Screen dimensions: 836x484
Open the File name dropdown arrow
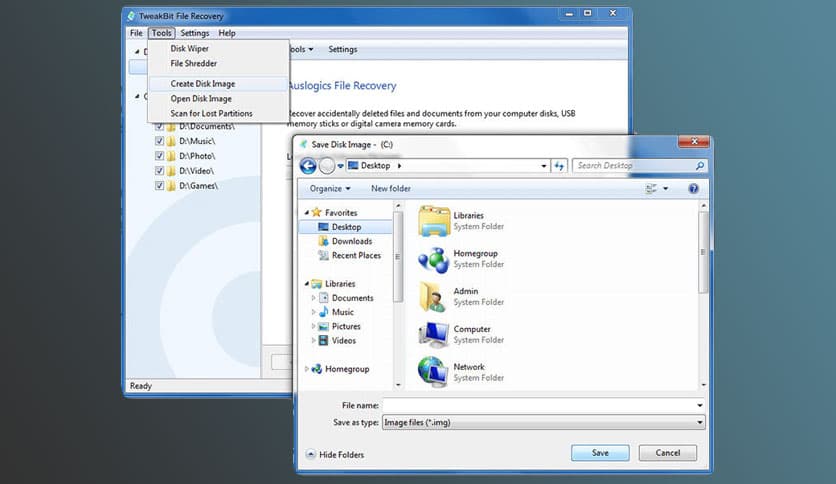(700, 406)
